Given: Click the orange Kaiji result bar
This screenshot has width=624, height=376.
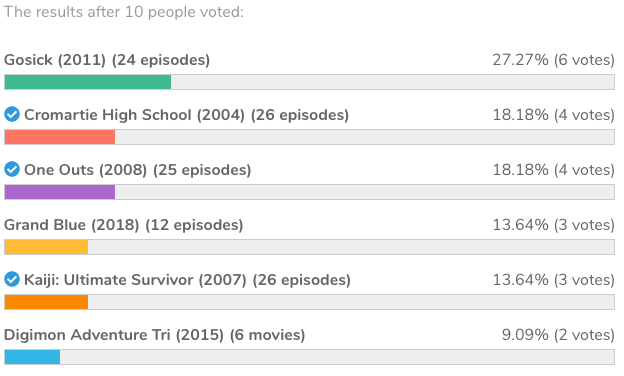Looking at the screenshot, I should 46,302.
